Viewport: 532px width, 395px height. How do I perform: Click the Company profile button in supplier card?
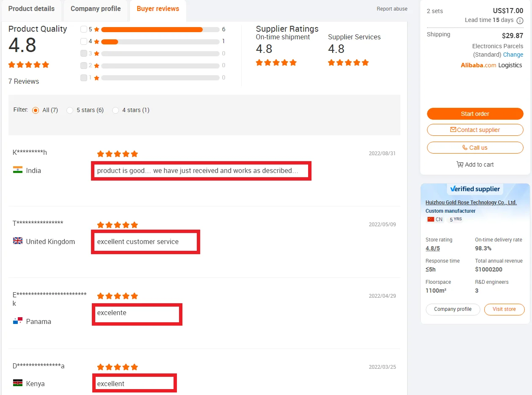click(453, 309)
